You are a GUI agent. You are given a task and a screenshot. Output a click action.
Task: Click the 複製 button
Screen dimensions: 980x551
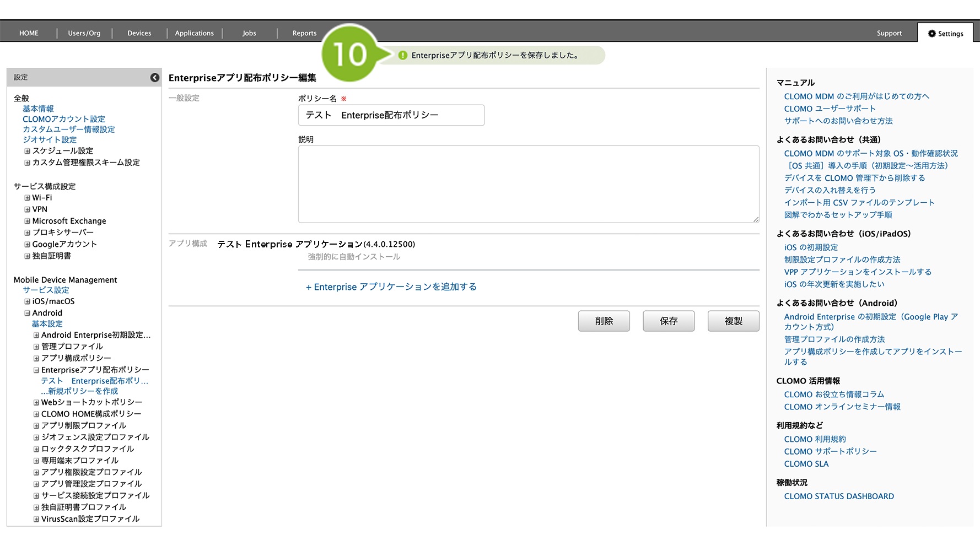[733, 321]
